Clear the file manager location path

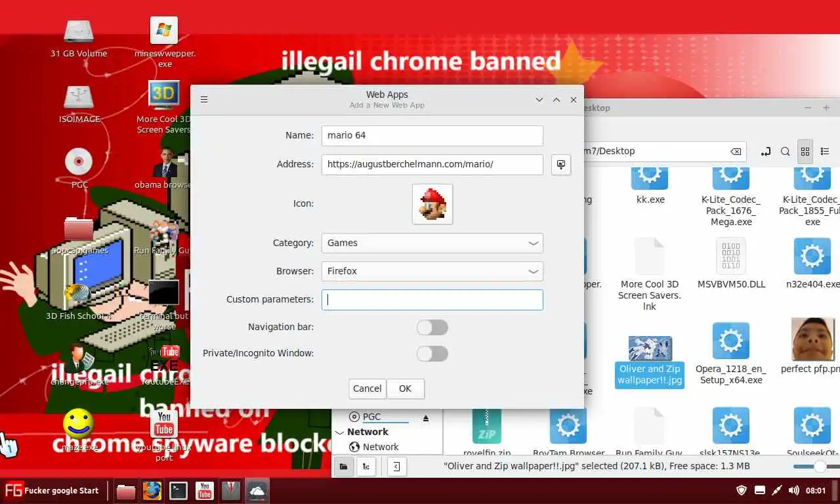736,152
